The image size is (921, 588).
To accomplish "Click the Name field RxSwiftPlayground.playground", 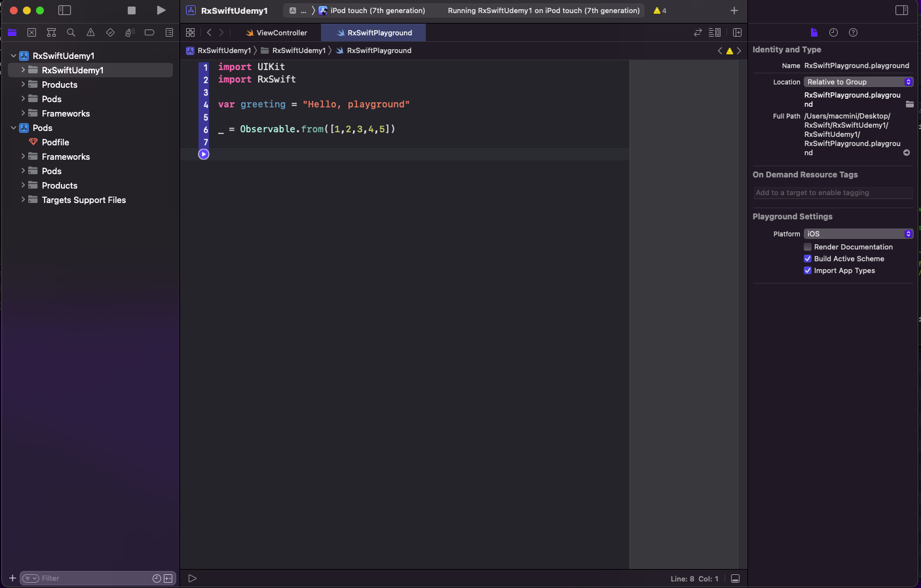I will coord(857,65).
